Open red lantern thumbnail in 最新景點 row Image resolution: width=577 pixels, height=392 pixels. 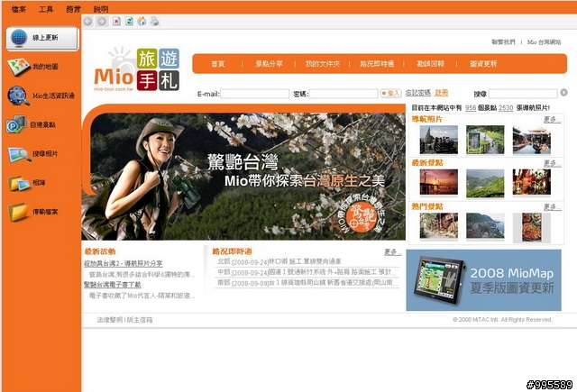coord(532,182)
